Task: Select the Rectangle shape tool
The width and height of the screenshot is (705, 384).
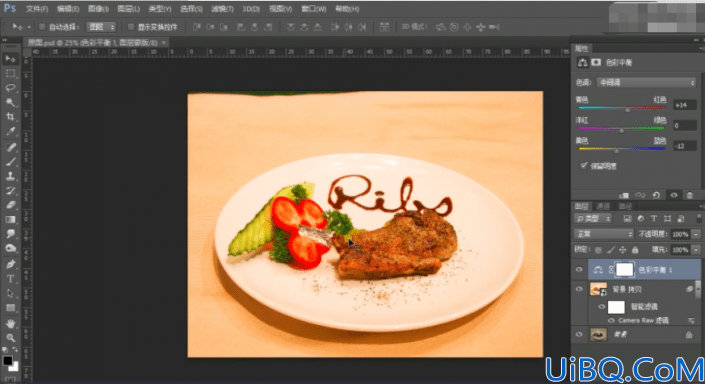Action: tap(10, 307)
